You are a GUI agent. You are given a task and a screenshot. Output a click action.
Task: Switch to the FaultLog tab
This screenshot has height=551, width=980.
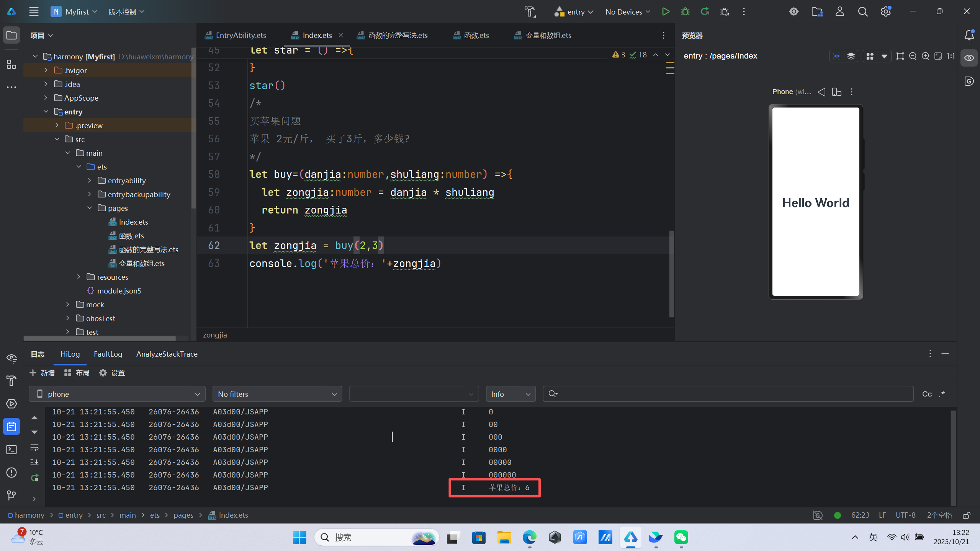(x=108, y=354)
